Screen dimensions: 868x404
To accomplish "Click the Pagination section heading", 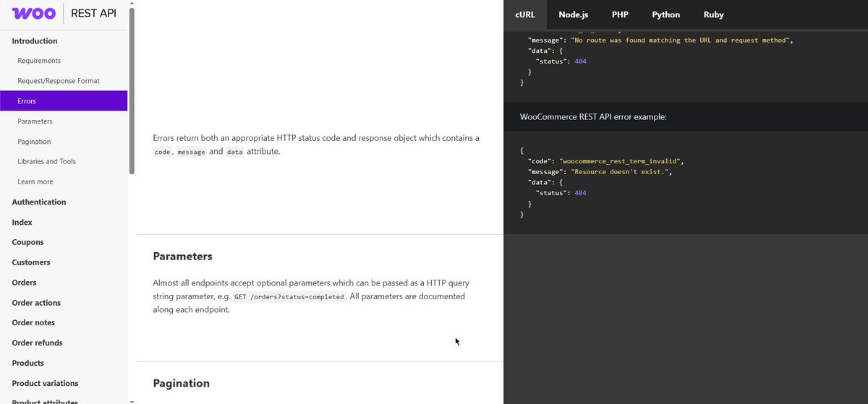I will point(182,383).
